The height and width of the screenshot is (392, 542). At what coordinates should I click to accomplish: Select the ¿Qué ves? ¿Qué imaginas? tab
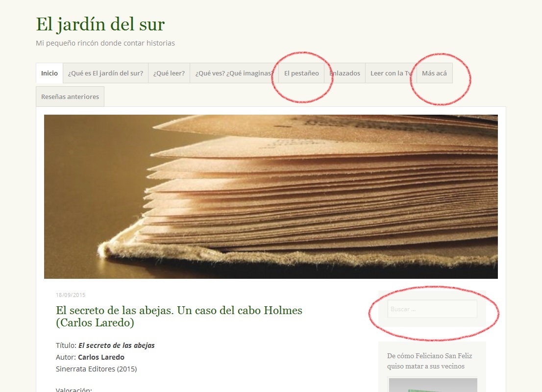[233, 73]
